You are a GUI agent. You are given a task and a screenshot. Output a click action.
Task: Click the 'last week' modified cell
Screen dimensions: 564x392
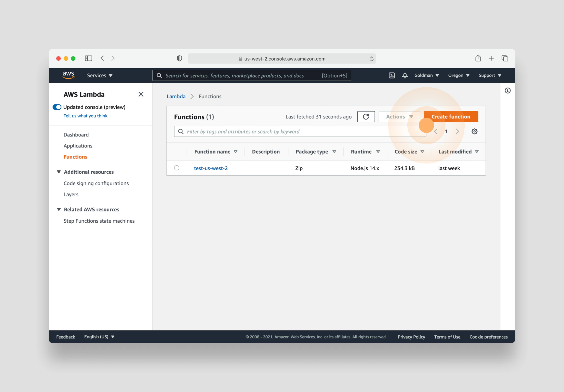449,168
